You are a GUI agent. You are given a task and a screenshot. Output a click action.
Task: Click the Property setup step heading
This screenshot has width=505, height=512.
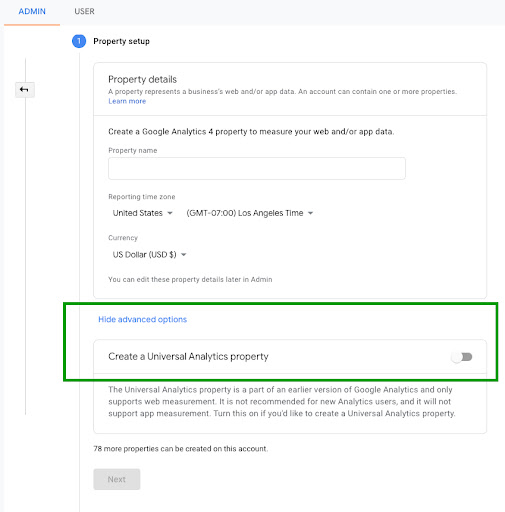click(x=121, y=41)
